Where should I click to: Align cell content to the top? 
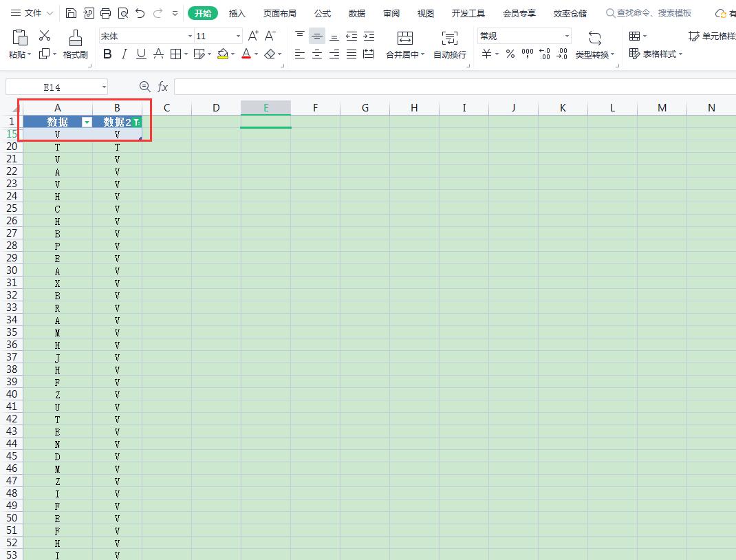300,36
